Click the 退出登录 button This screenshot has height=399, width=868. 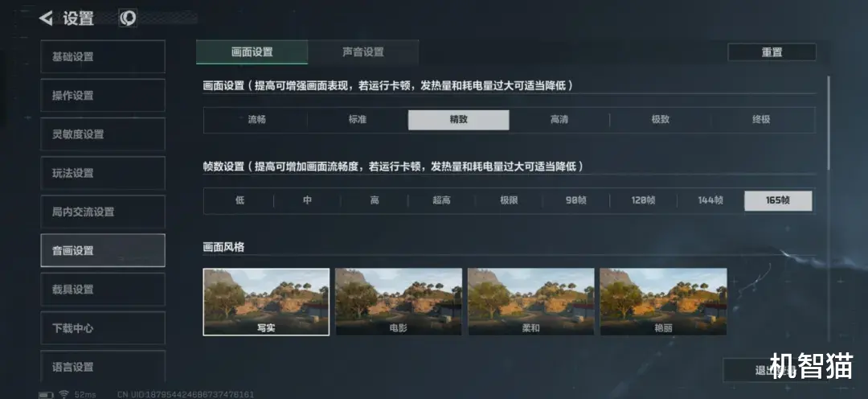(x=776, y=370)
